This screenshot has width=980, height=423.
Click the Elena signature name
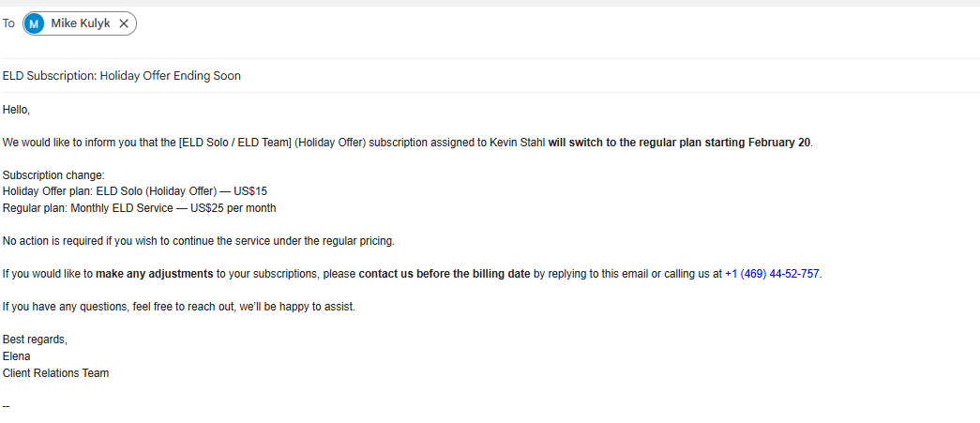tap(17, 356)
